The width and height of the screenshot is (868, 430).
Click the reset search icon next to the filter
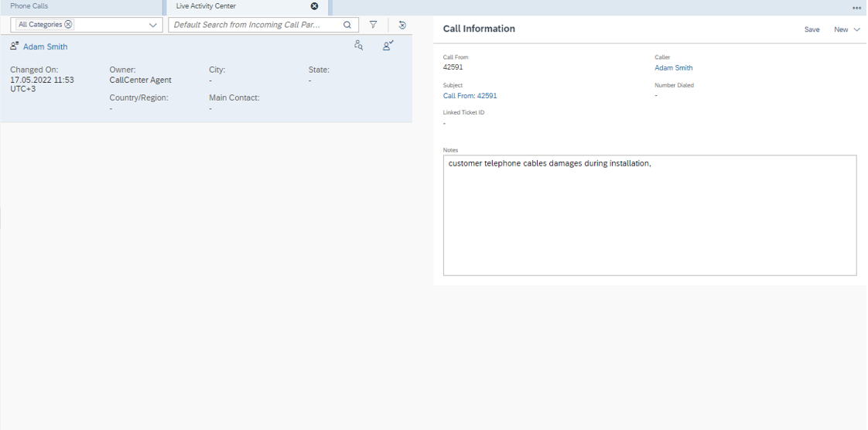(x=402, y=25)
